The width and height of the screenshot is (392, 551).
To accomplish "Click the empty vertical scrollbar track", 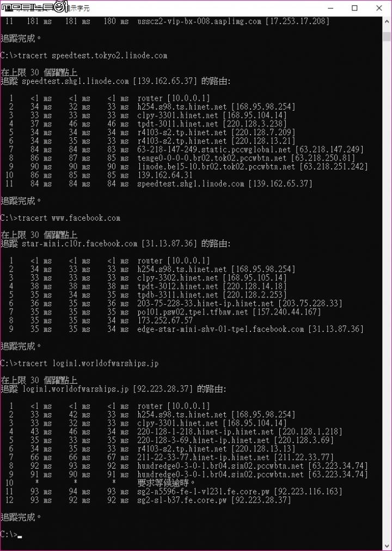I will (x=387, y=292).
